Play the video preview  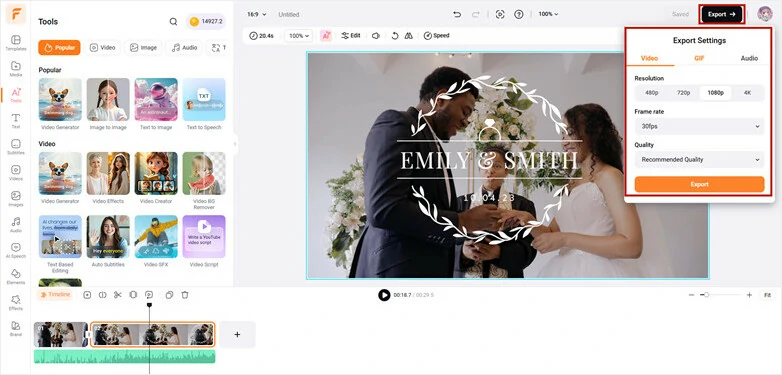(384, 295)
